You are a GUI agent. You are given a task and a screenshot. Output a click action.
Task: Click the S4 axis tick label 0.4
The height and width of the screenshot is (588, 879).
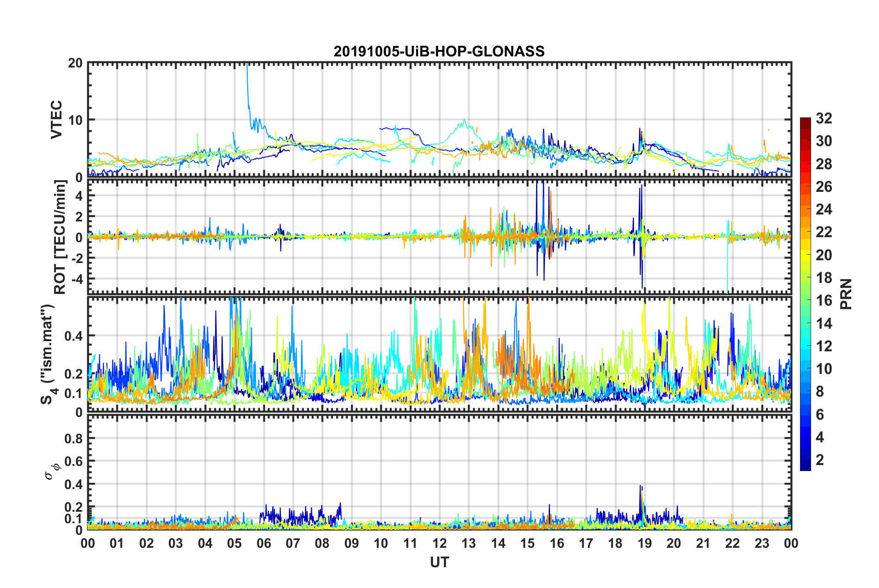(x=73, y=336)
